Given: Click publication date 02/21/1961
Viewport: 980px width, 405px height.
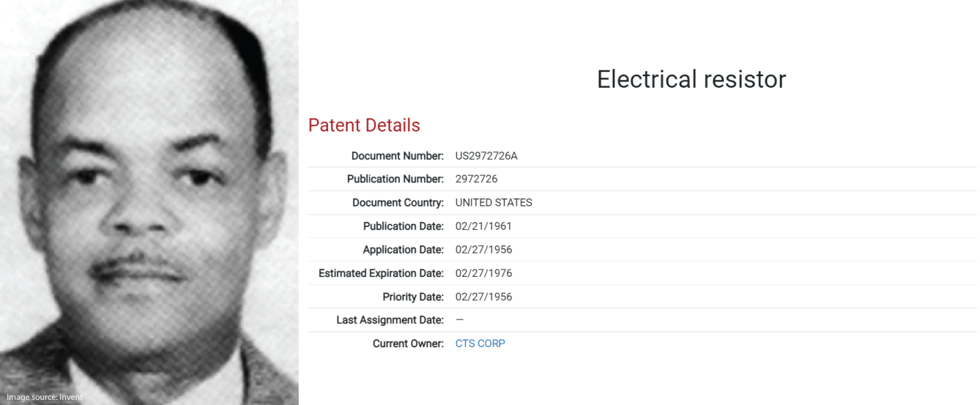Looking at the screenshot, I should coord(483,226).
